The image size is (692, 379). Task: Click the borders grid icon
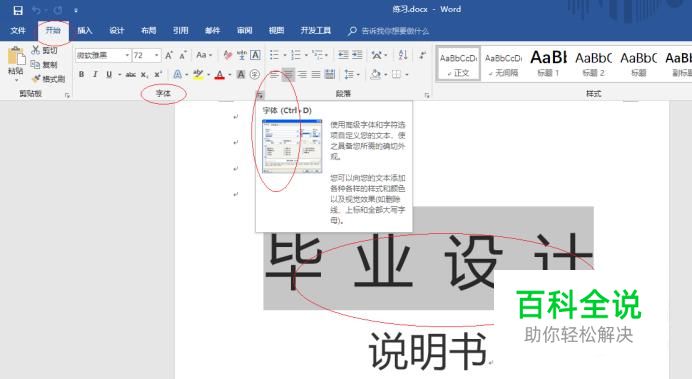pos(396,75)
